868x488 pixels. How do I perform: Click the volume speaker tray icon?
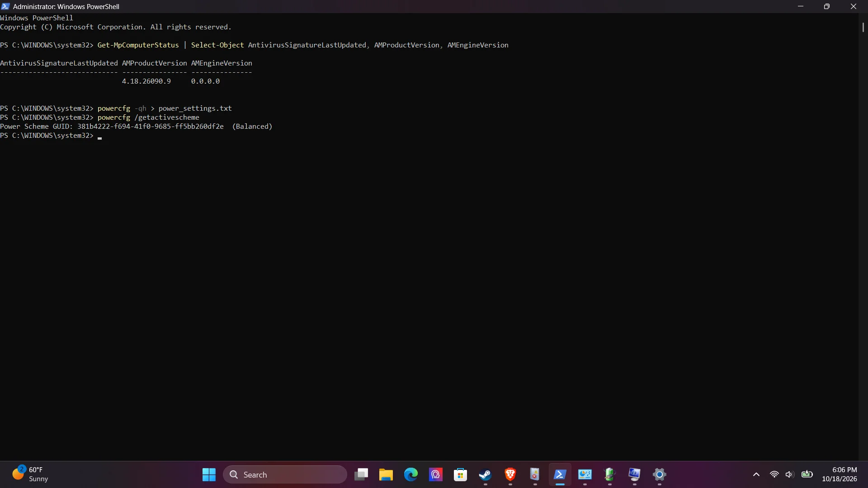coord(789,474)
